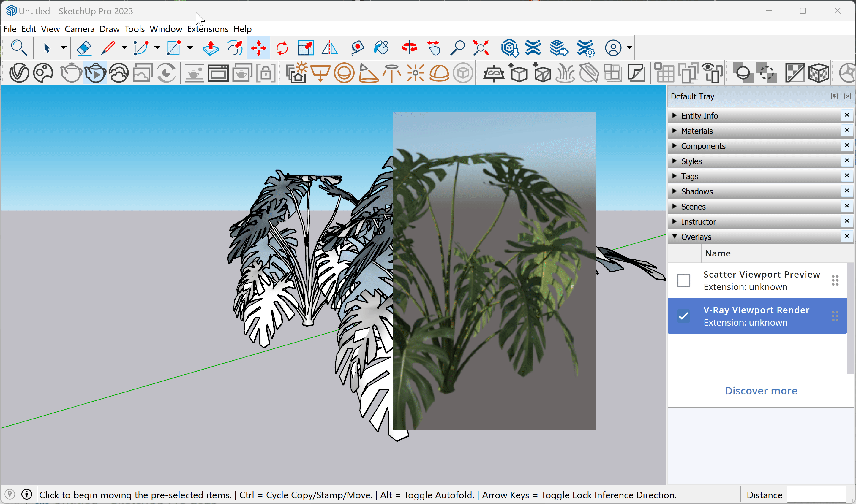Open Chaos Cosmos browser icon
Image resolution: width=856 pixels, height=504 pixels.
(43, 73)
